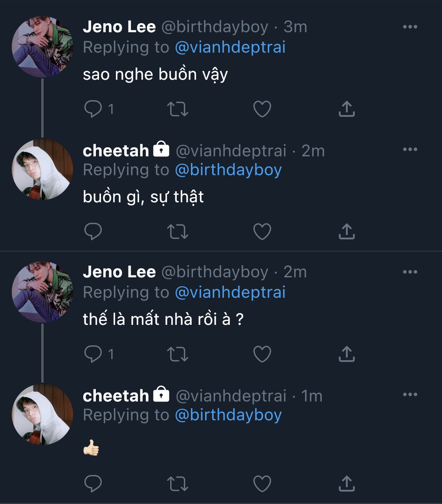Open more options on the "buồn gì, sự thật" tweet
This screenshot has width=442, height=504.
click(x=410, y=149)
